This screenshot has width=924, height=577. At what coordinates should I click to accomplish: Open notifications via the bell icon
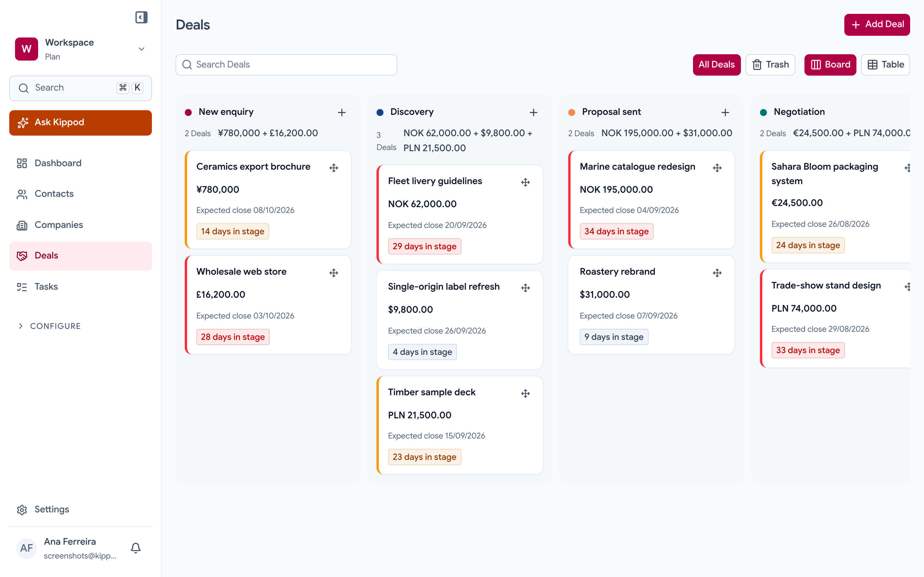[x=135, y=548]
